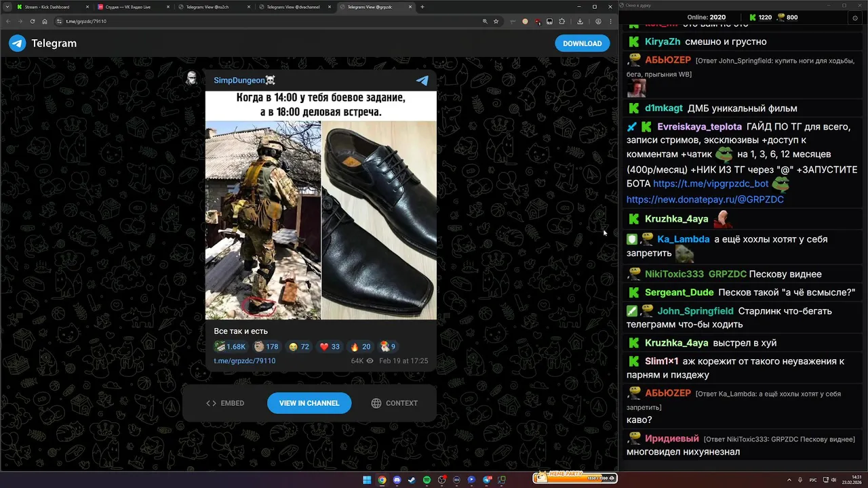Open the donatepay GRPZDC link in chat
This screenshot has width=868, height=488.
[x=705, y=200]
